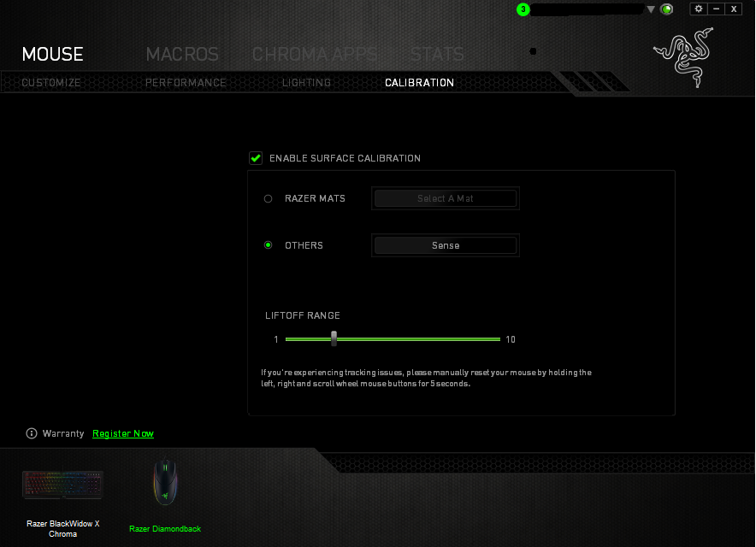The height and width of the screenshot is (547, 756).
Task: Close the Razer Synapse window
Action: coord(734,9)
